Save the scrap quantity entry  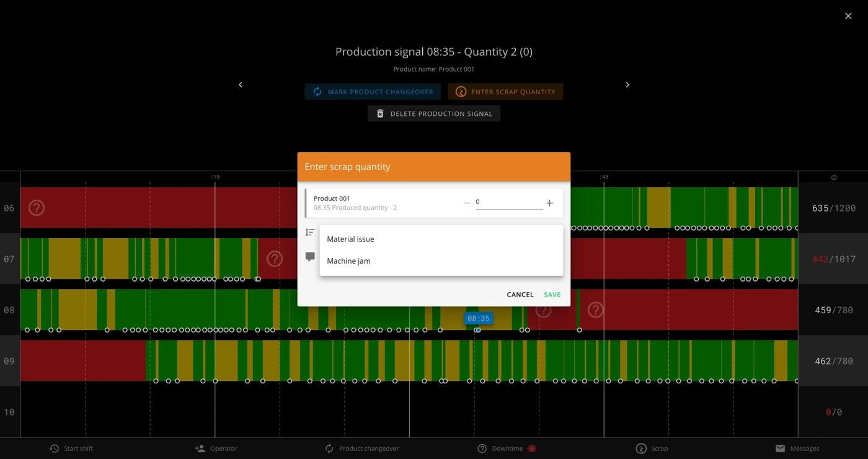[552, 295]
